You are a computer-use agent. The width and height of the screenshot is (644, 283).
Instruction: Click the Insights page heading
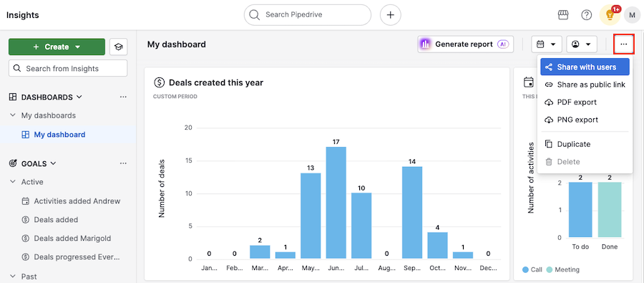click(x=23, y=15)
